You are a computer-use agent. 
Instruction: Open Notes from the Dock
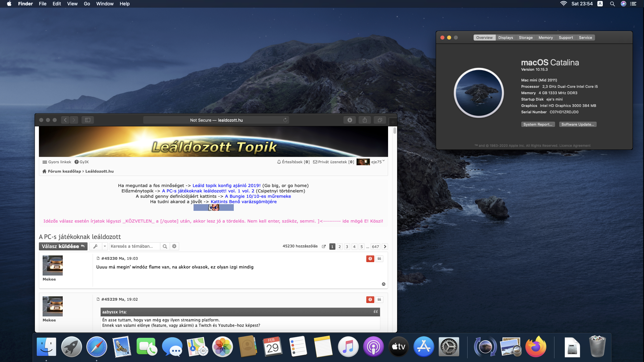[323, 347]
